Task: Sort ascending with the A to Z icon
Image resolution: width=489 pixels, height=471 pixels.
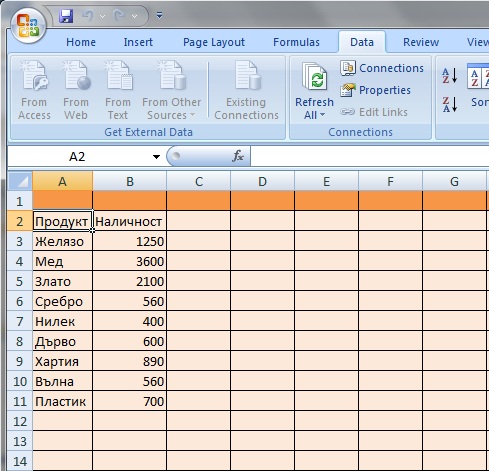Action: (450, 75)
